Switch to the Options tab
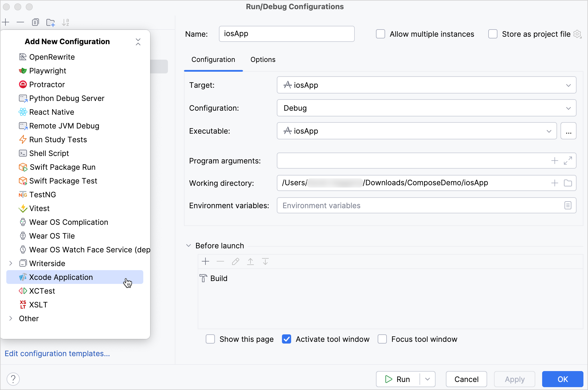588x390 pixels. [x=263, y=60]
